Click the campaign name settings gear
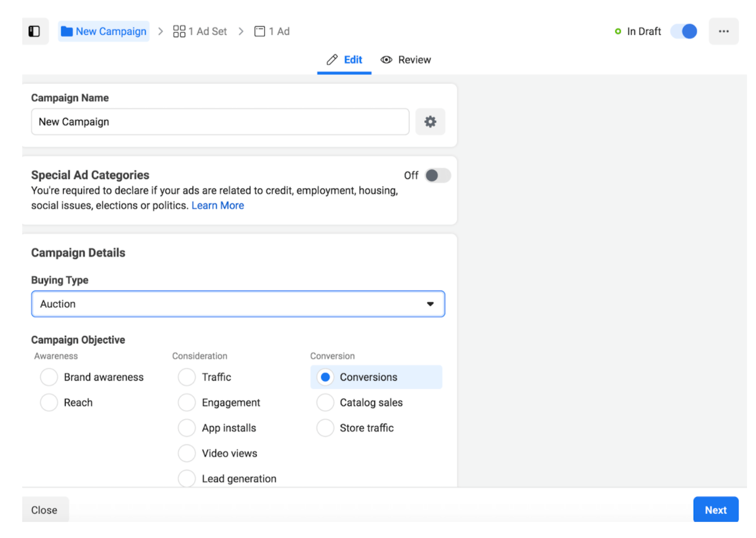756x538 pixels. [x=430, y=122]
